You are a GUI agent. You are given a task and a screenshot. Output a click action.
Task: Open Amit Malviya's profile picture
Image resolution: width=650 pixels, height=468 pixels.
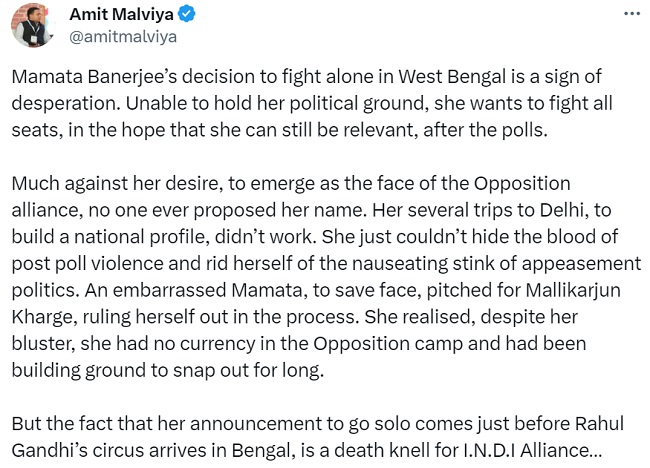click(32, 25)
